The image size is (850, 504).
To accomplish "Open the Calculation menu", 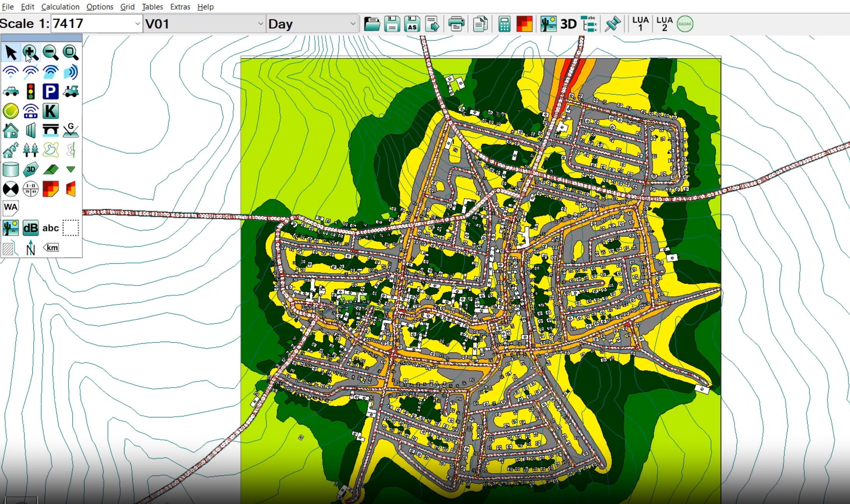I will tap(60, 7).
